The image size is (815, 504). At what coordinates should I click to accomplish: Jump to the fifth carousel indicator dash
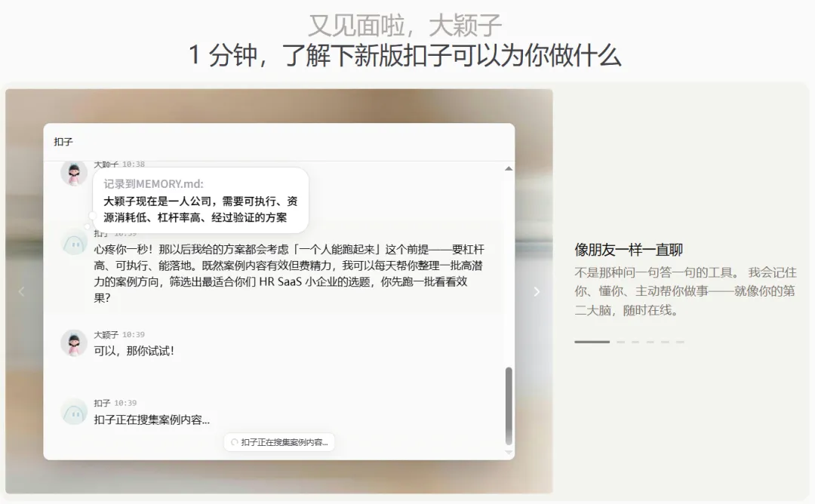click(x=665, y=342)
